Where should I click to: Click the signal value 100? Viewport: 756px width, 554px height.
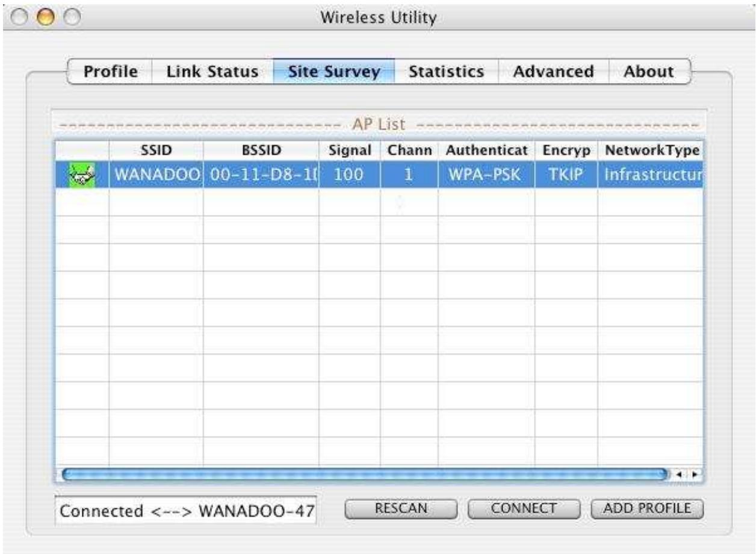(x=349, y=175)
